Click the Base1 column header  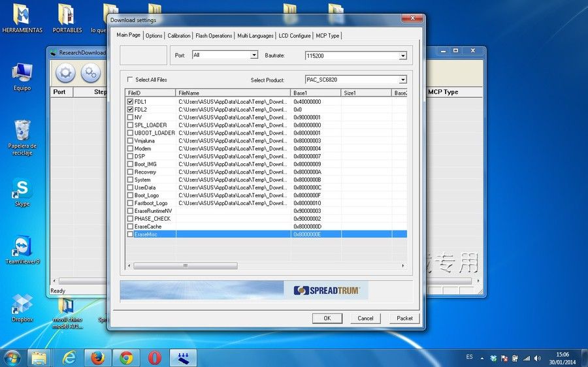point(316,93)
